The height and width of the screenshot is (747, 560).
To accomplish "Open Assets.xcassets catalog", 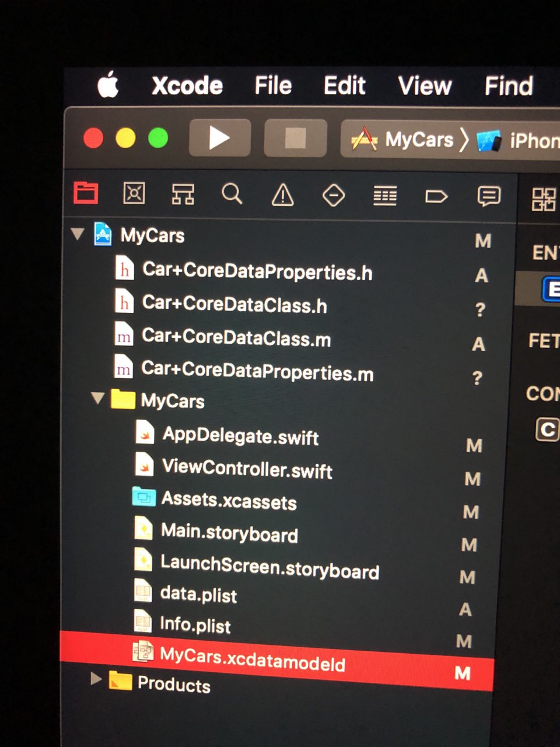I will point(229,501).
